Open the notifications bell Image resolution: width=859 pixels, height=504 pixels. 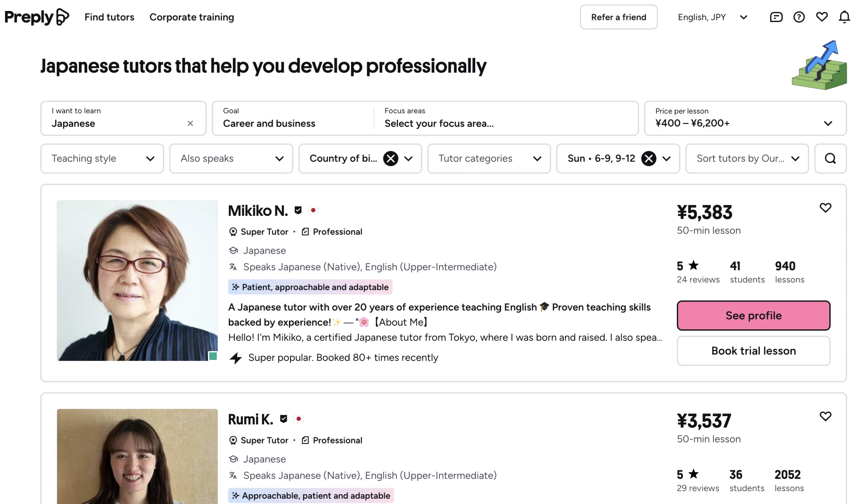844,17
